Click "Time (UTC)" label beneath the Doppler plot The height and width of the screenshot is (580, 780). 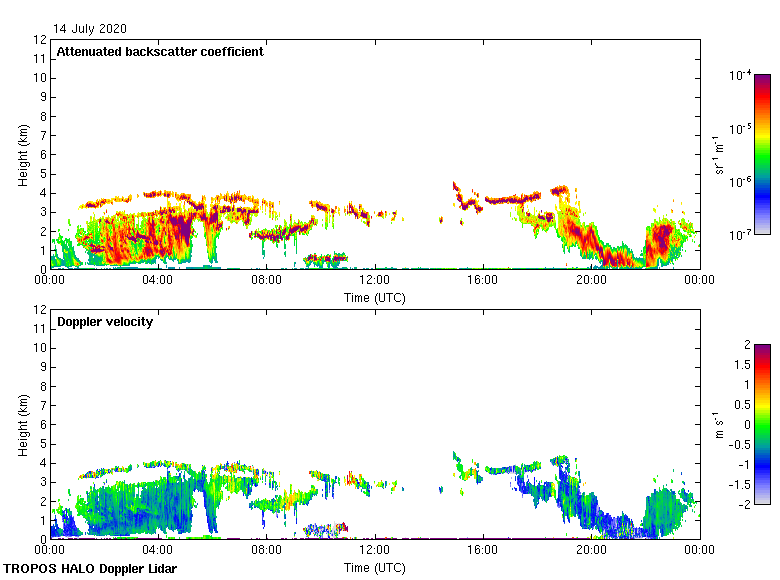(375, 567)
